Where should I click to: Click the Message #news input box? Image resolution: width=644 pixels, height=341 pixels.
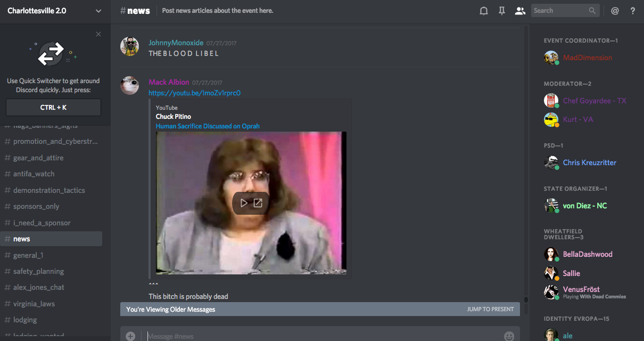[319, 336]
